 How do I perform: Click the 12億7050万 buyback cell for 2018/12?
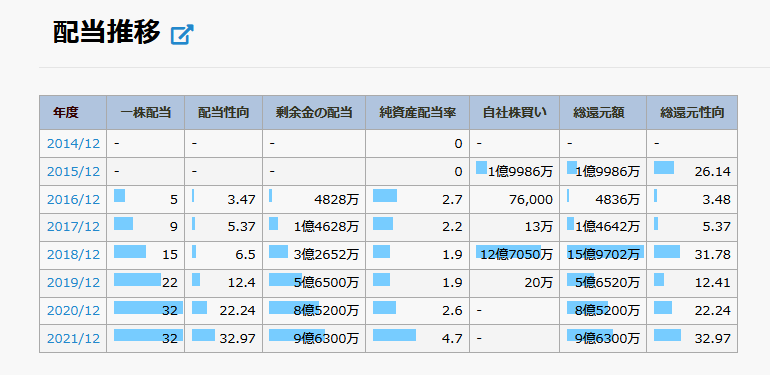coord(515,255)
